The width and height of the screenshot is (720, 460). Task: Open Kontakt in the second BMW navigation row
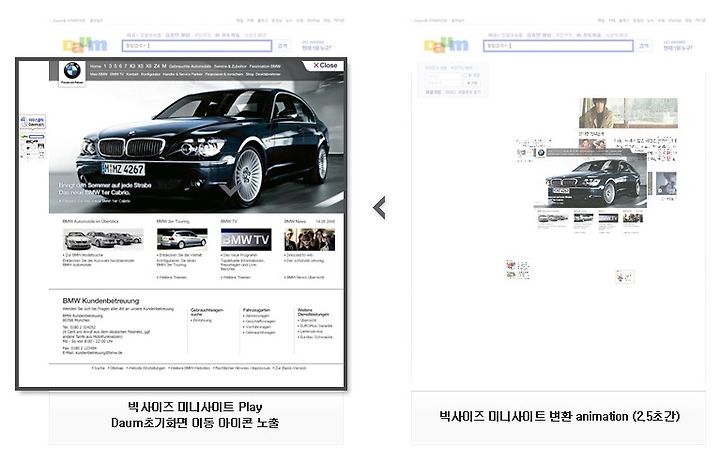[132, 74]
